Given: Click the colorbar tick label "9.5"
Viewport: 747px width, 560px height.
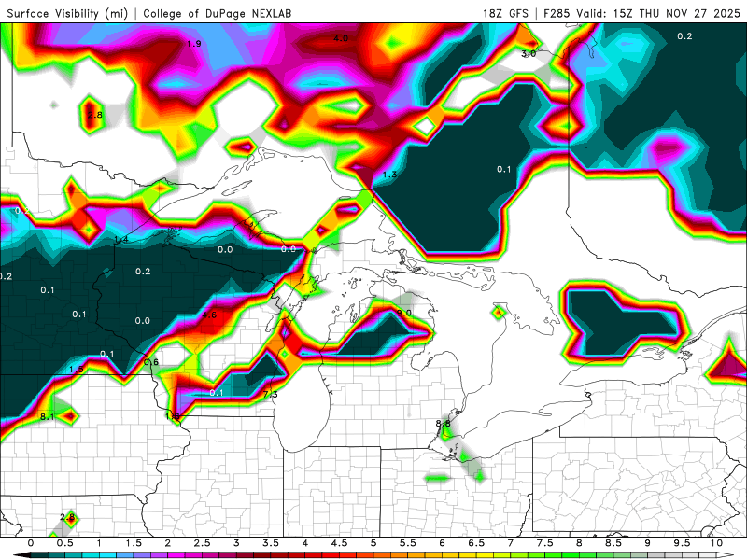Looking at the screenshot, I should pos(683,543).
